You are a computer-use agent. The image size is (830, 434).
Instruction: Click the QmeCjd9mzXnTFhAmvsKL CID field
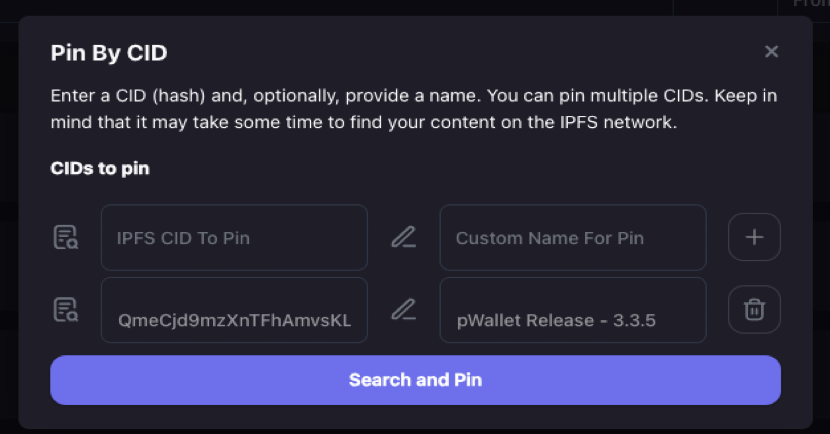pos(234,320)
